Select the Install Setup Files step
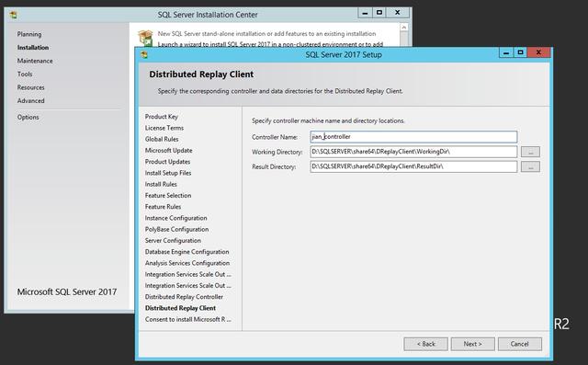The image size is (588, 365). [168, 173]
